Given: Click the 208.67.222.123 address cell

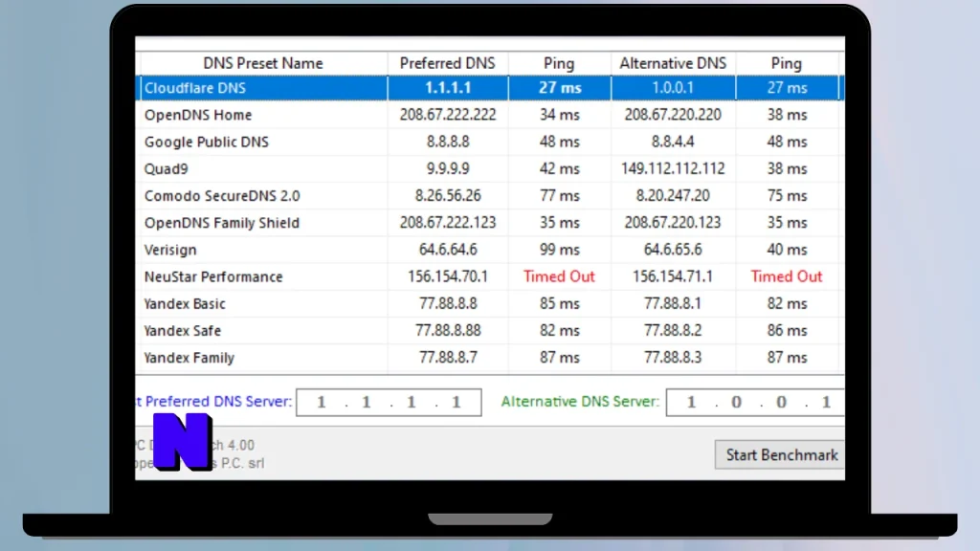Looking at the screenshot, I should (448, 222).
